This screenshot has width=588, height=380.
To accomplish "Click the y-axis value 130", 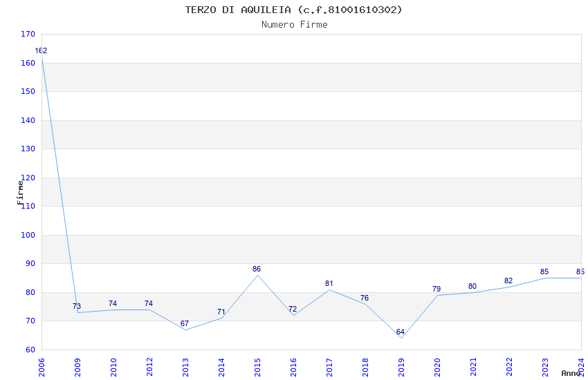I will (x=28, y=149).
